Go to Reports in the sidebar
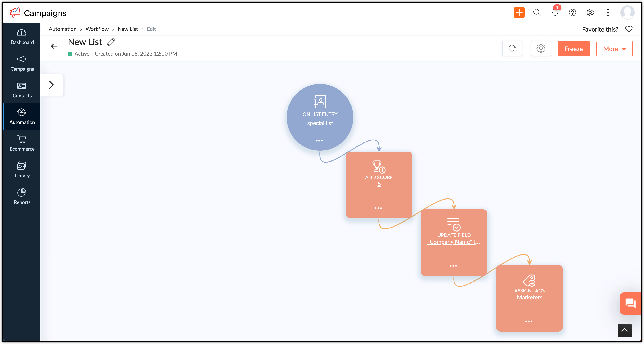Screen dimensions: 644x344 (22, 196)
